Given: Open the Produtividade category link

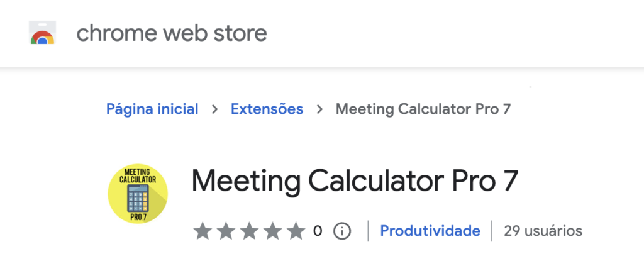Looking at the screenshot, I should coord(430,231).
